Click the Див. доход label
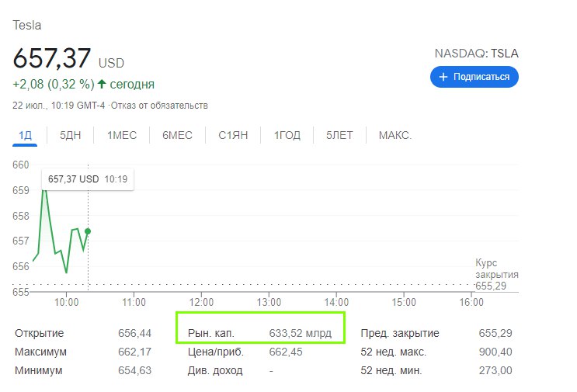The image size is (577, 392). tap(215, 370)
